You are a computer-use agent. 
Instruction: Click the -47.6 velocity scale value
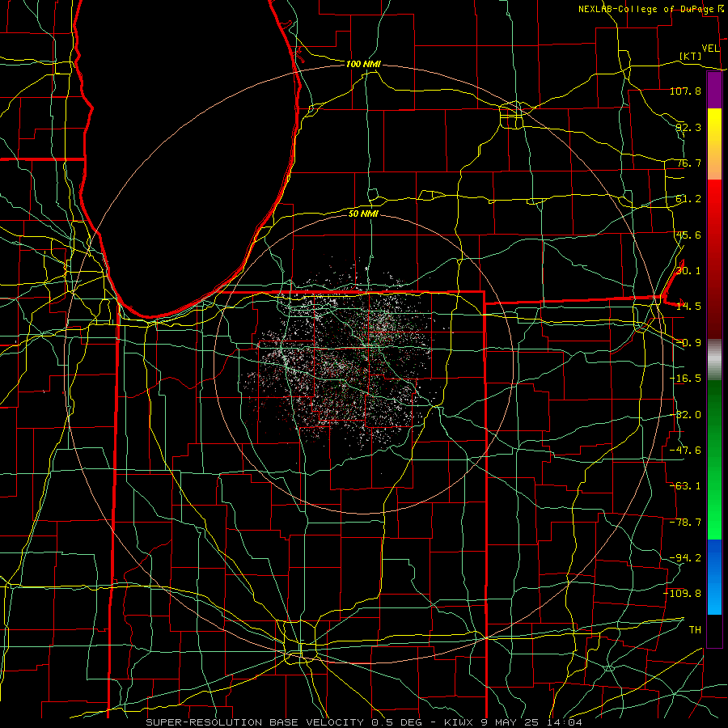point(685,451)
